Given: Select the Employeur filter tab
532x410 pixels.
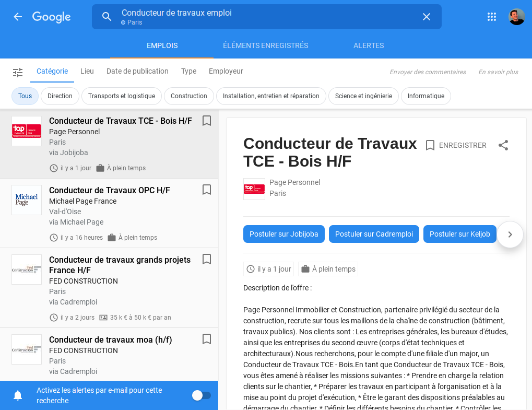Looking at the screenshot, I should 226,71.
